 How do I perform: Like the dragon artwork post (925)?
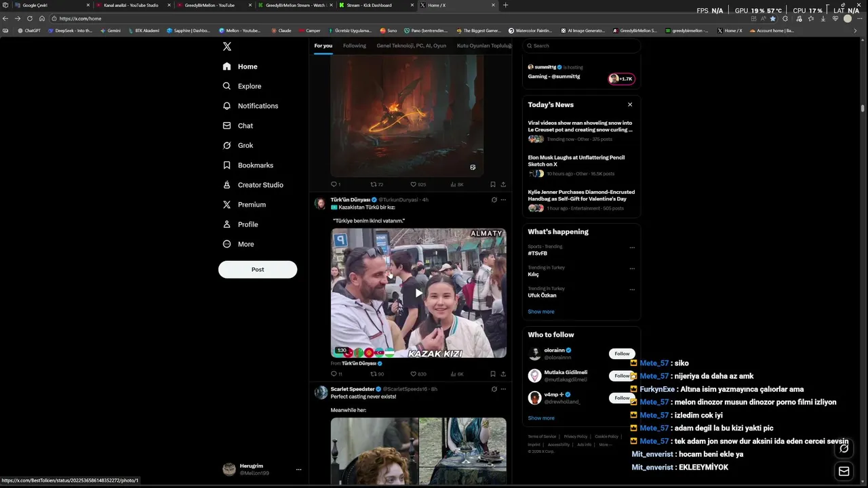coord(418,184)
